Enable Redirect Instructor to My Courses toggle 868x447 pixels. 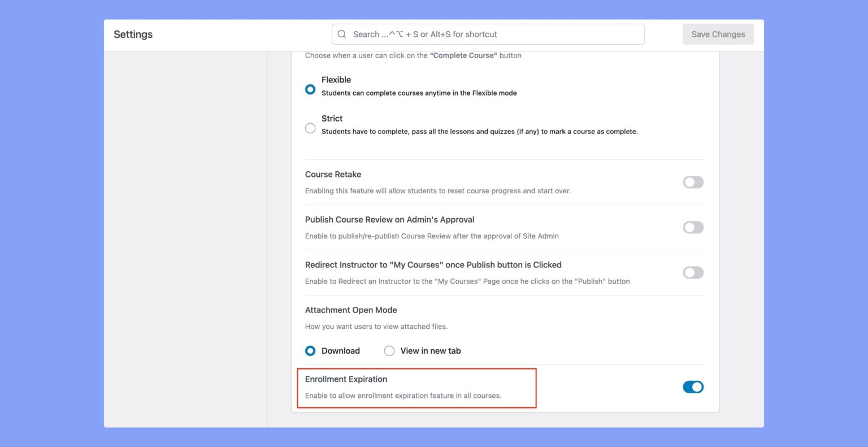pos(693,272)
